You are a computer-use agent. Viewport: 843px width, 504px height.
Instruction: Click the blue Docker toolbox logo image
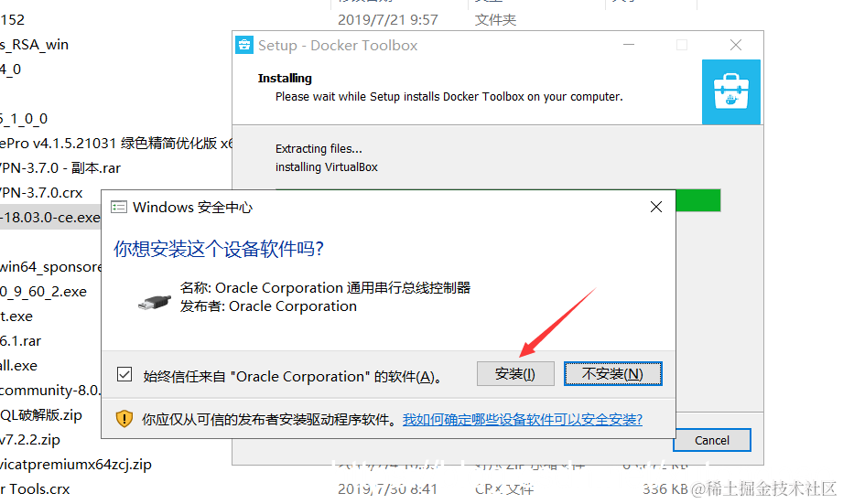[x=731, y=91]
